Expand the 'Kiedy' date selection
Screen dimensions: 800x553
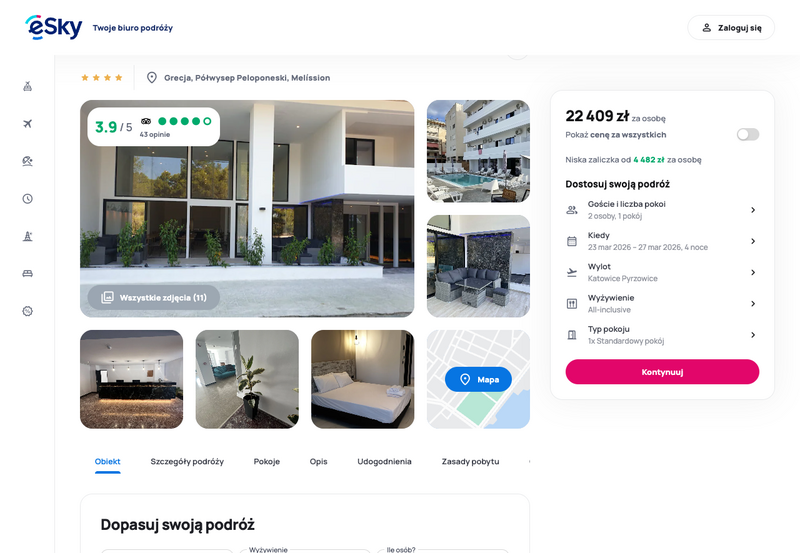click(662, 241)
